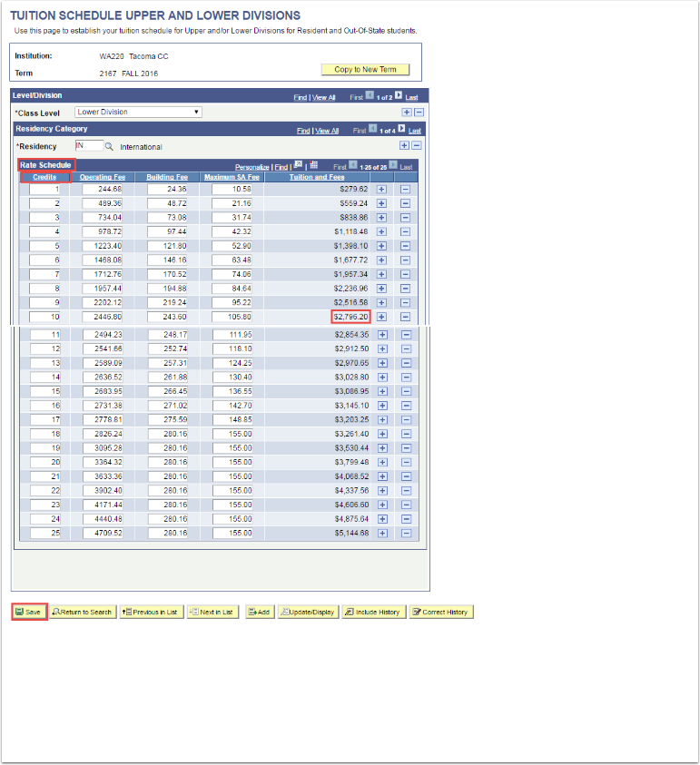
Task: Click View All in Residency Category header
Action: point(327,131)
